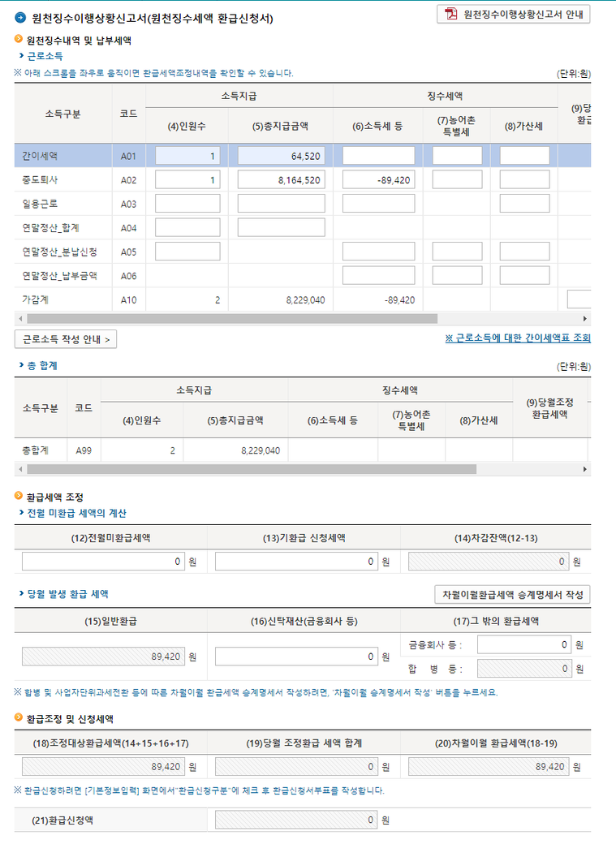
Task: Open 근로소득에 대한 간이세액표 조회 link
Action: click(517, 338)
